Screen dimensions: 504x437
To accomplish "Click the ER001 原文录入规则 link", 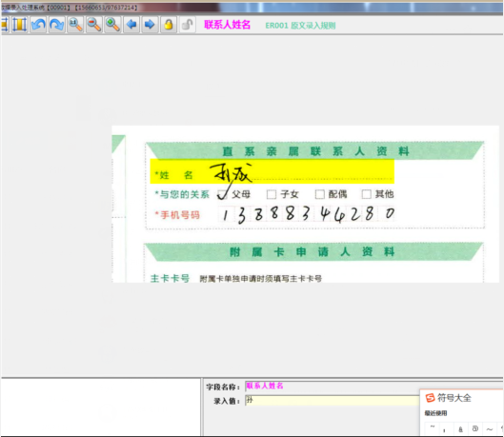I will click(x=300, y=26).
